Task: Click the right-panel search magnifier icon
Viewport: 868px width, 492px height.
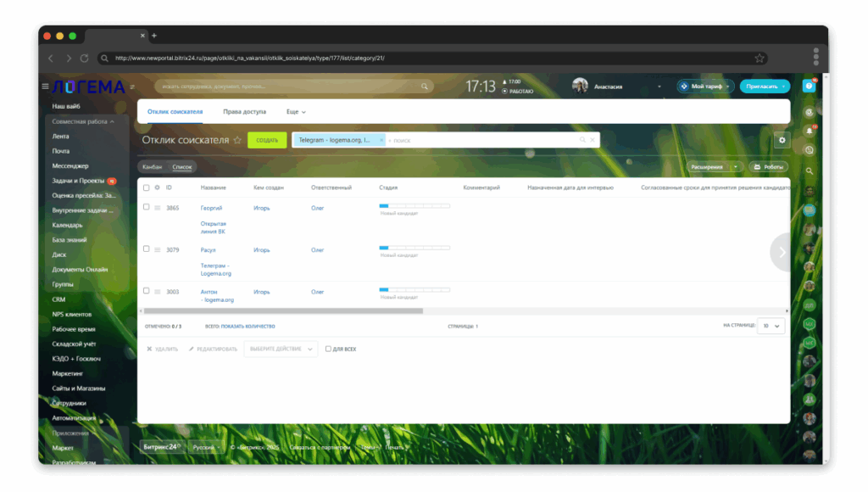Action: pos(810,171)
